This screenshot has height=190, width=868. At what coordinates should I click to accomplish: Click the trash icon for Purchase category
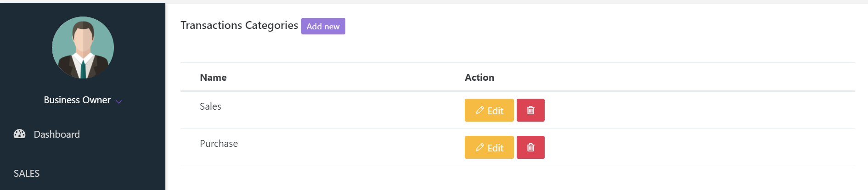(530, 147)
